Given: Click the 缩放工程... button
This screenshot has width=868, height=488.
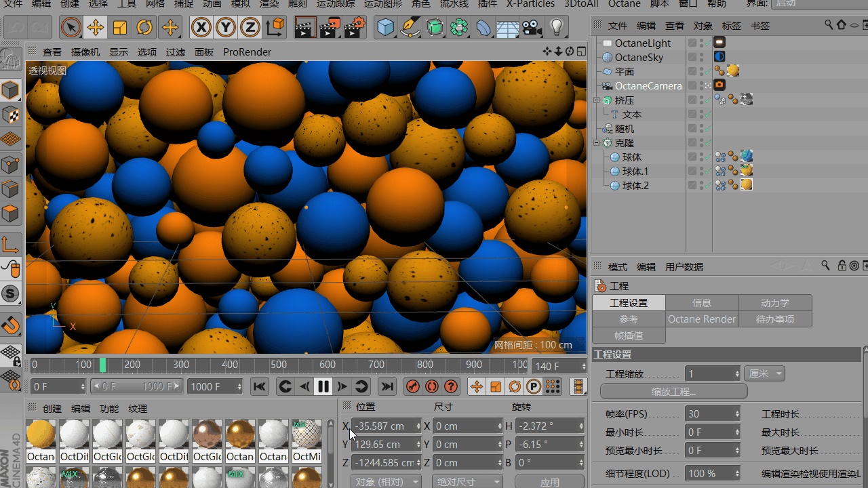Looking at the screenshot, I should [x=673, y=392].
